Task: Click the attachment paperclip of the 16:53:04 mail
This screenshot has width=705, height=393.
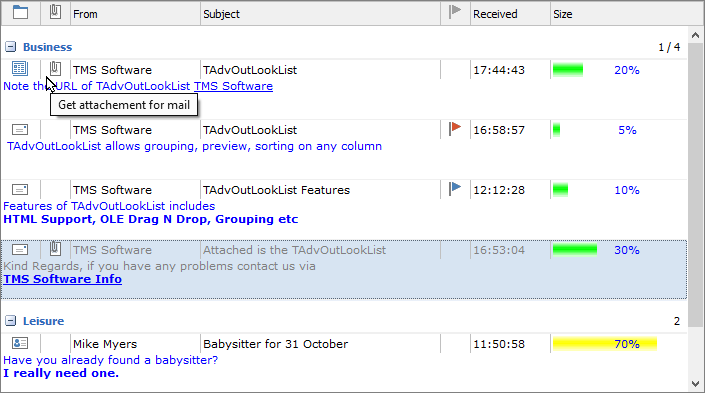Action: pyautogui.click(x=55, y=248)
